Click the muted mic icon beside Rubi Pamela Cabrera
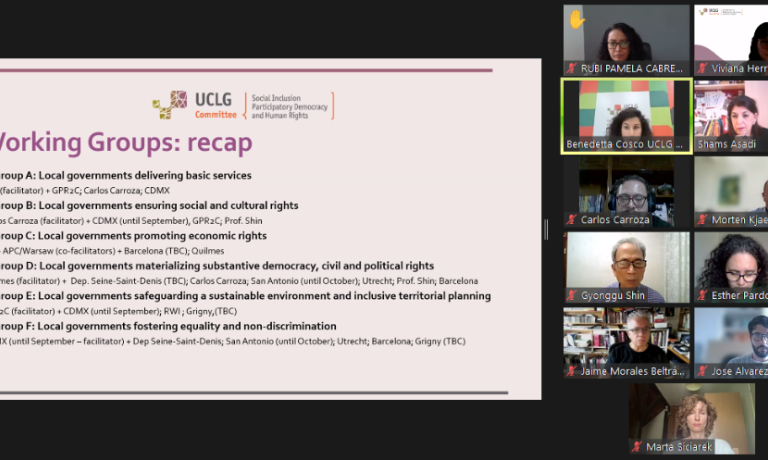The height and width of the screenshot is (460, 768). pyautogui.click(x=571, y=68)
